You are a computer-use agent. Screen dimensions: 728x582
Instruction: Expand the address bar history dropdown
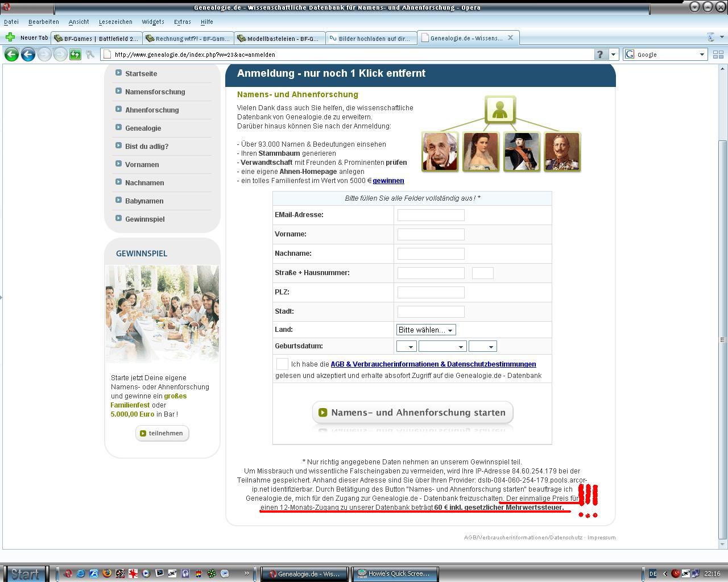[613, 55]
